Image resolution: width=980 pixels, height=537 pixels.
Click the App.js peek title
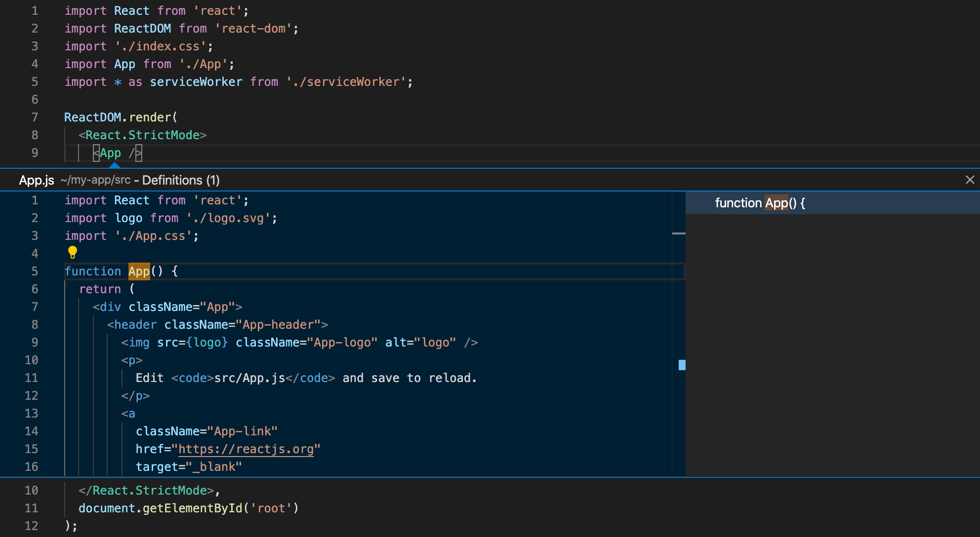[36, 180]
